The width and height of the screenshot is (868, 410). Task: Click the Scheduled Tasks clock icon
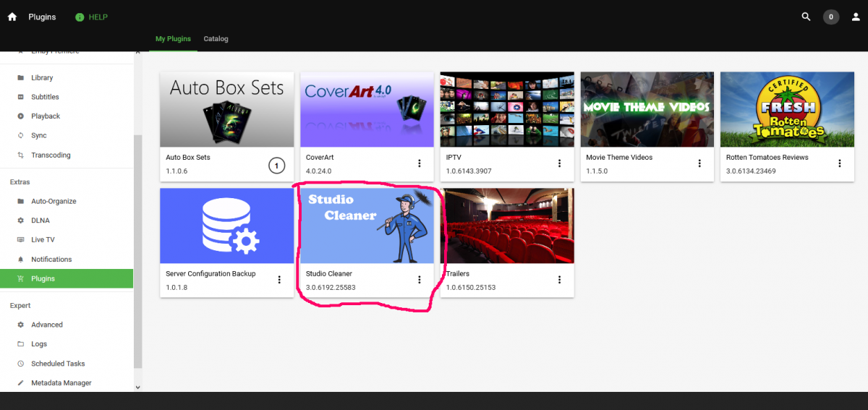(20, 364)
